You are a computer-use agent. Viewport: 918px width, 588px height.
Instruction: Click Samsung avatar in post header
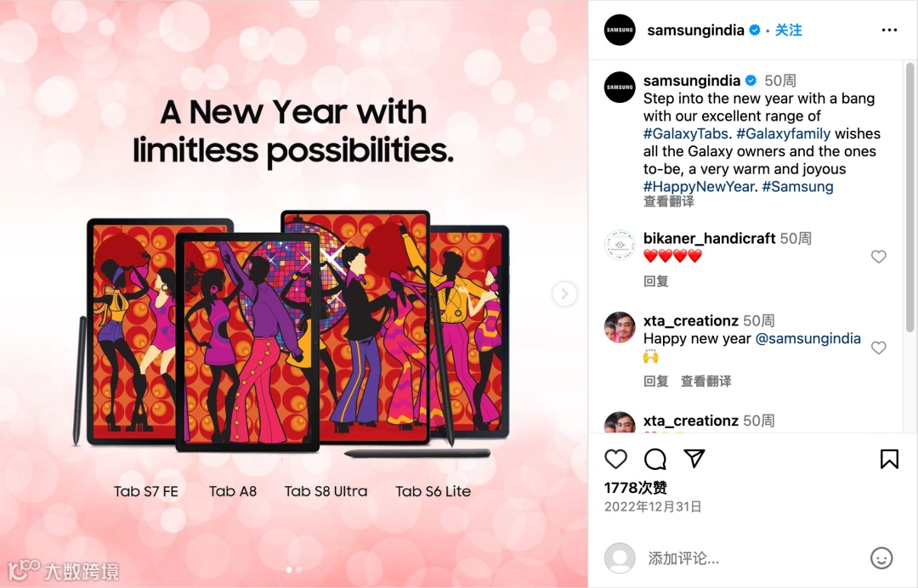click(620, 30)
